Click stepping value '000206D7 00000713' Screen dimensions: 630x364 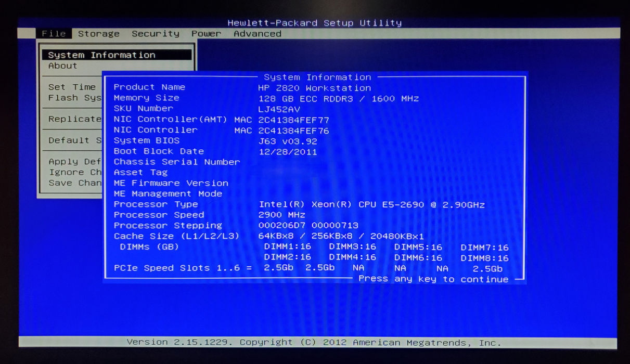coord(308,226)
